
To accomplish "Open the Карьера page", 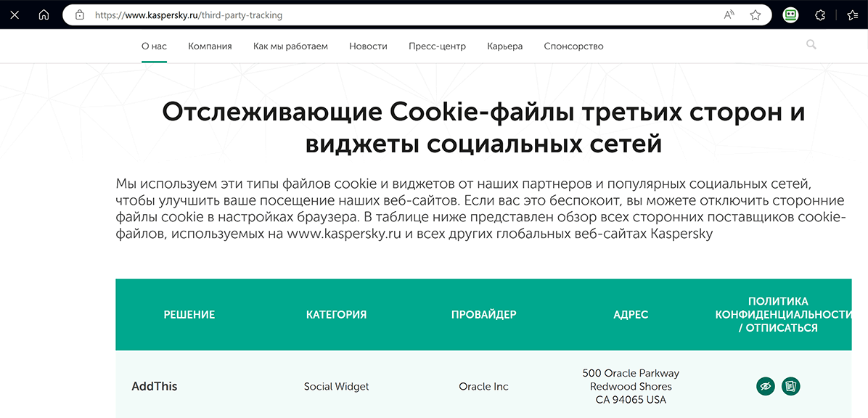I will (x=505, y=46).
